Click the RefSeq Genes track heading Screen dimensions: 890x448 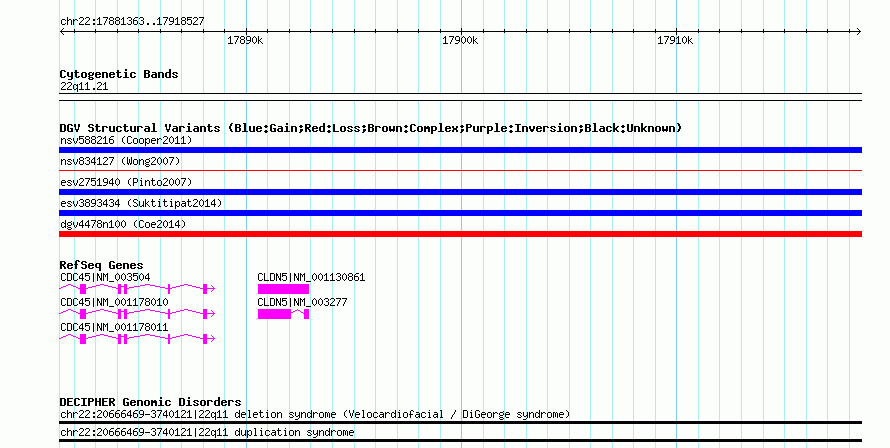click(101, 265)
